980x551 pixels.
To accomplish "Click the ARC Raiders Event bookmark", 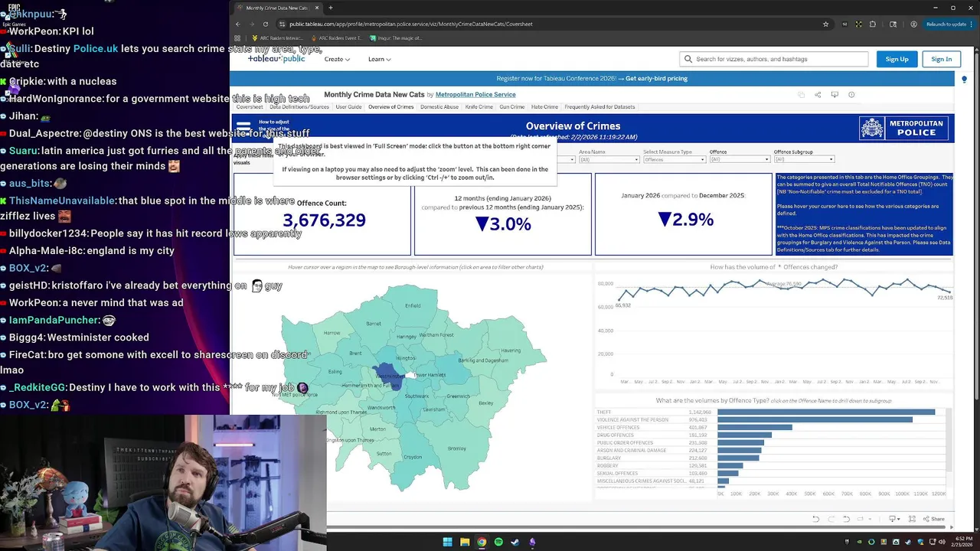I will (335, 37).
